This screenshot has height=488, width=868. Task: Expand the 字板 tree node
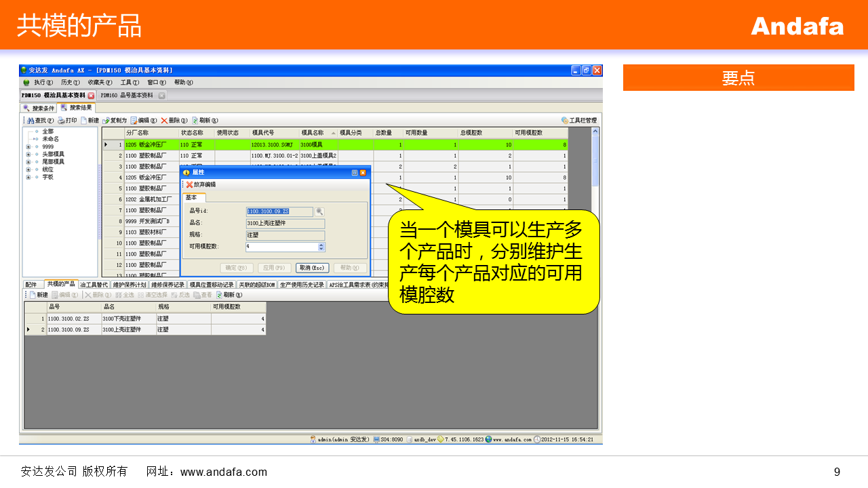point(28,177)
